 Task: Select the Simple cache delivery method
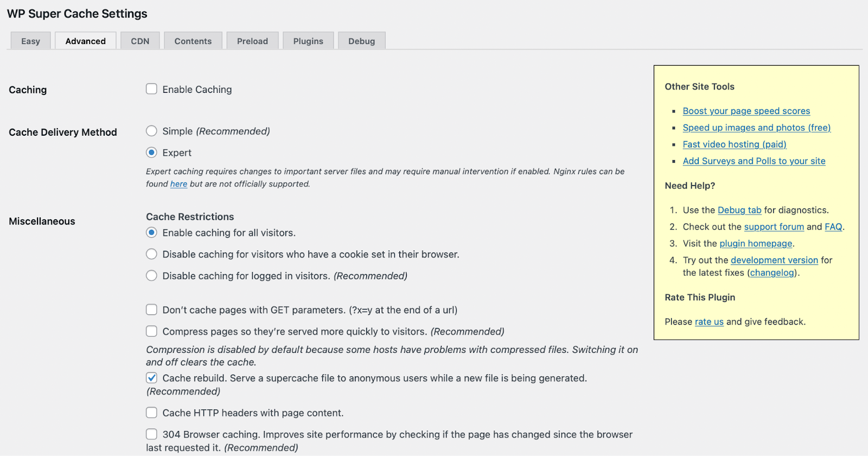151,131
